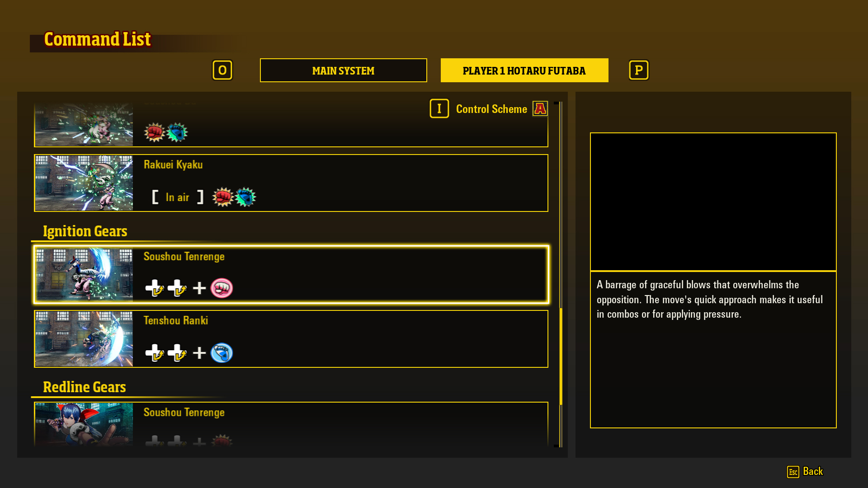The width and height of the screenshot is (868, 488).
Task: Click the Esc key icon
Action: pyautogui.click(x=793, y=472)
